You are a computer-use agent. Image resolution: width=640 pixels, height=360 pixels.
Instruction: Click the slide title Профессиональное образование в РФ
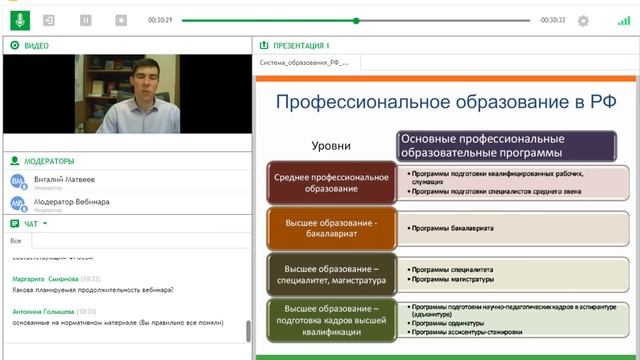click(446, 101)
